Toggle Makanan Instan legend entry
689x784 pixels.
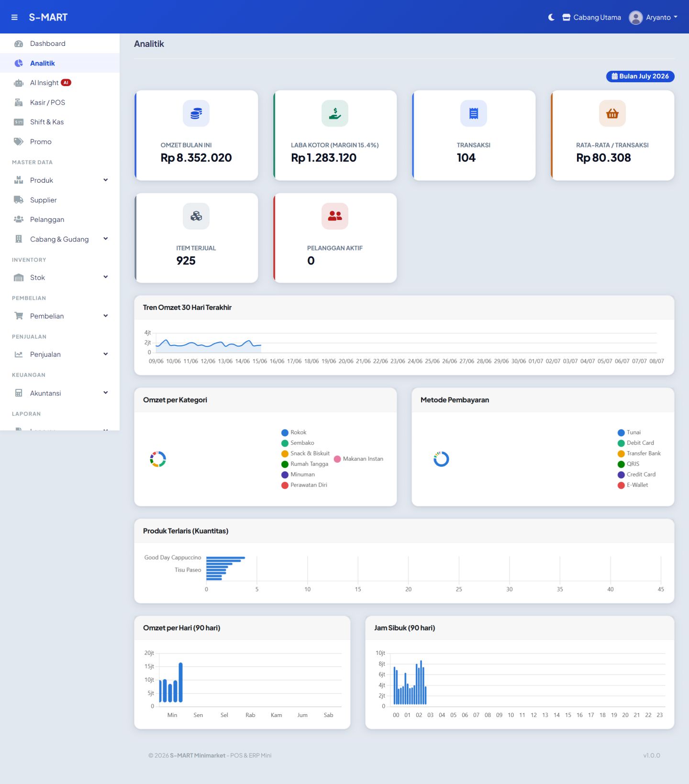358,459
